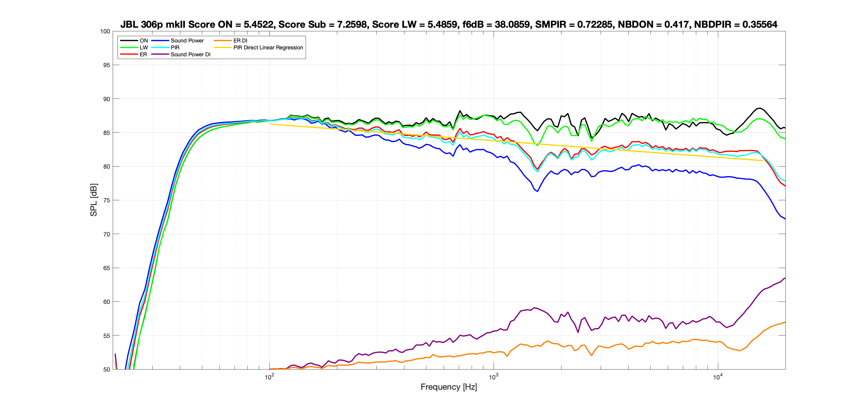
Task: Click the y-axis tick label '100'
Action: pyautogui.click(x=105, y=31)
